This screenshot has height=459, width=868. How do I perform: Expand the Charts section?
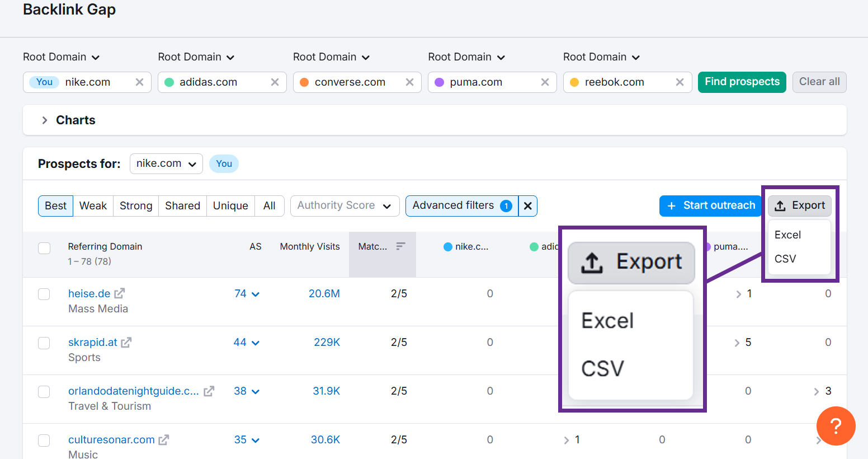(45, 120)
